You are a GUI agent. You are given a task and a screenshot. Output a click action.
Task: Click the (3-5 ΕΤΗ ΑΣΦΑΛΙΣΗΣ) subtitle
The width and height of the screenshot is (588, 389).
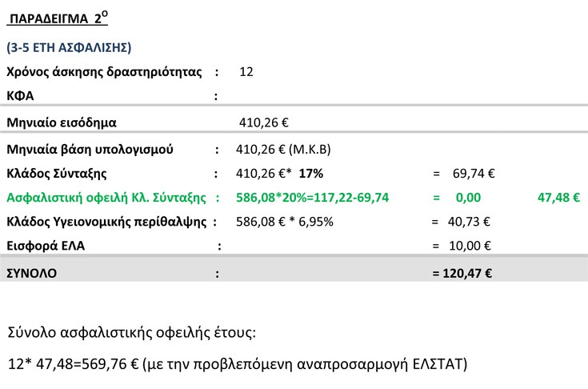pos(68,47)
